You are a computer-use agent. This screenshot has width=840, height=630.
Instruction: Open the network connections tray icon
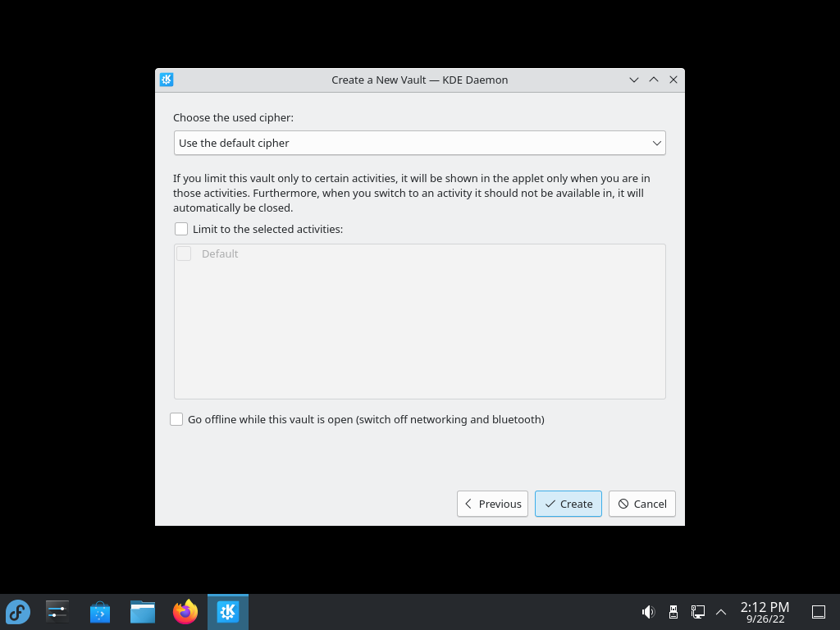(x=697, y=612)
